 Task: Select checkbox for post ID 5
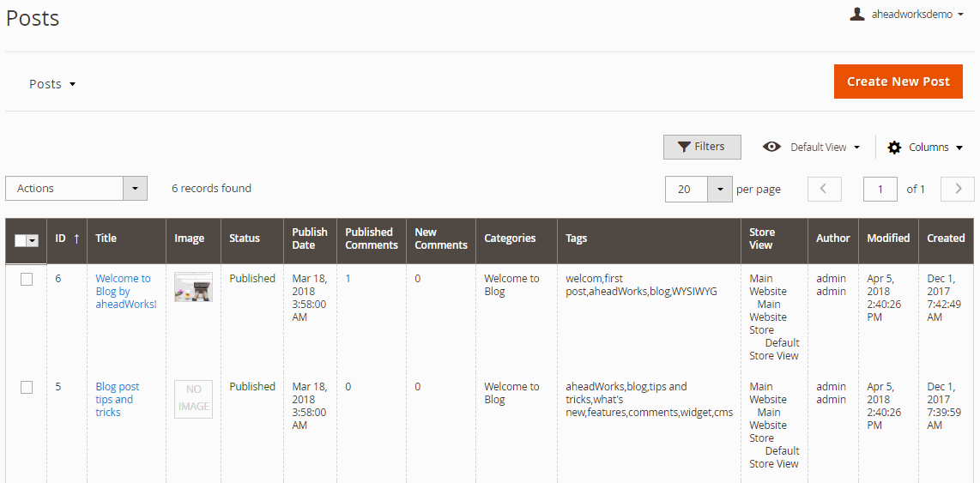(x=27, y=388)
